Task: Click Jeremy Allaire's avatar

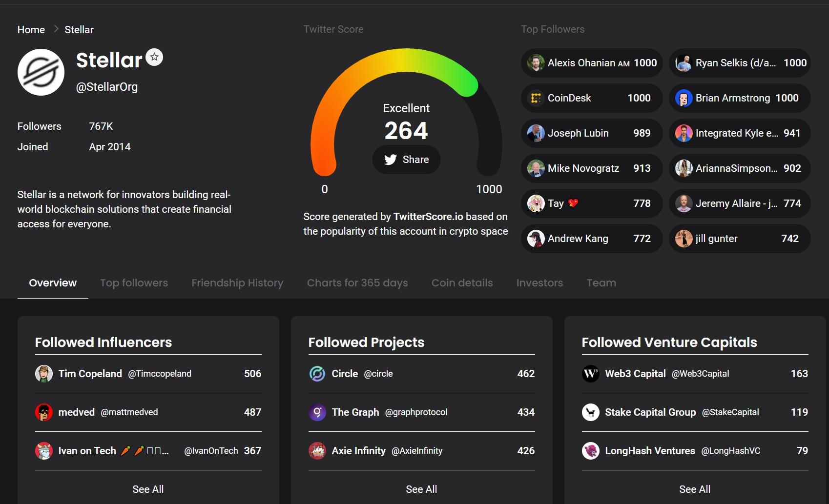Action: (x=684, y=203)
